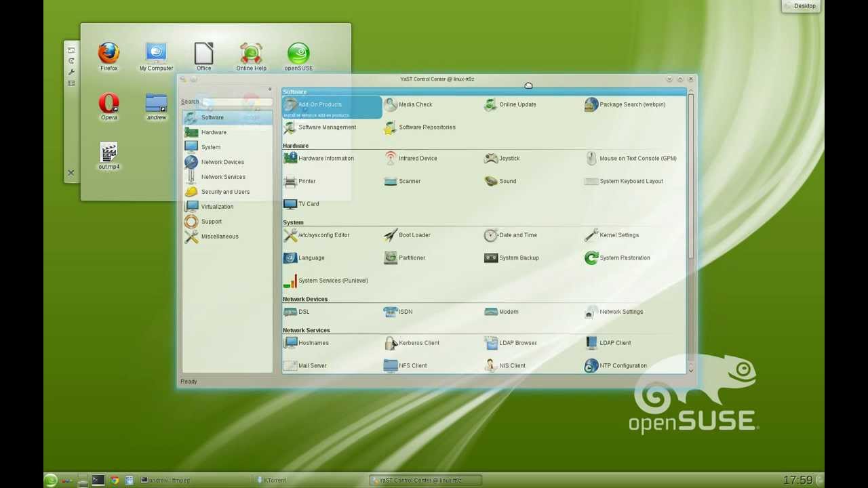
Task: Open System Restoration
Action: pos(617,258)
